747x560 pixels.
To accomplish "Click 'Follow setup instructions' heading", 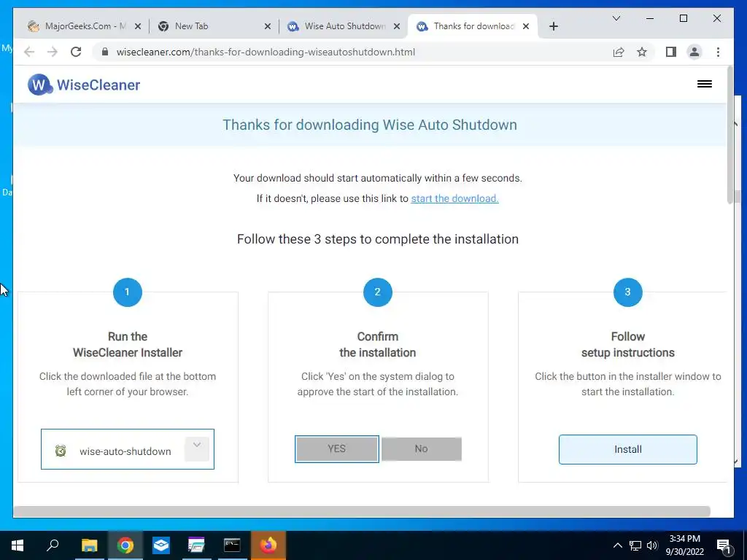I will 627,344.
